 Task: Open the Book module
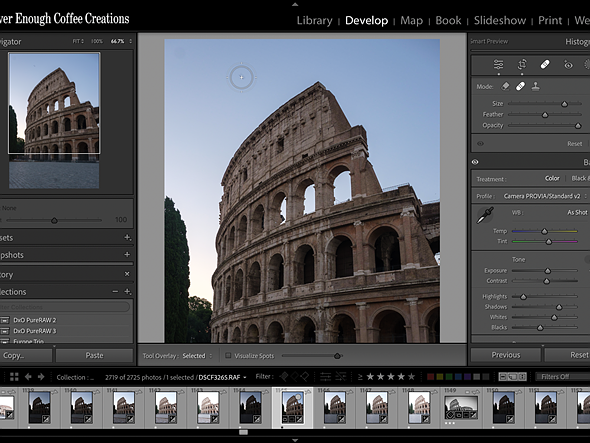(448, 20)
